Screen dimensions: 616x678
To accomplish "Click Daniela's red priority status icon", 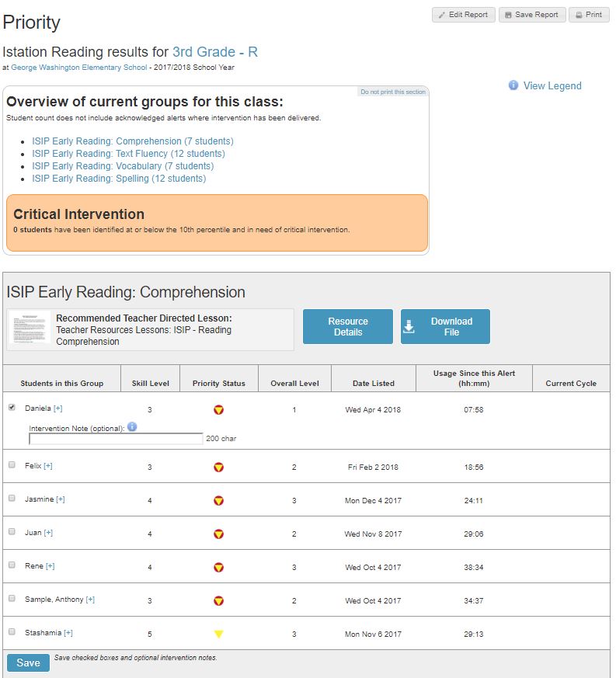I will tap(218, 409).
